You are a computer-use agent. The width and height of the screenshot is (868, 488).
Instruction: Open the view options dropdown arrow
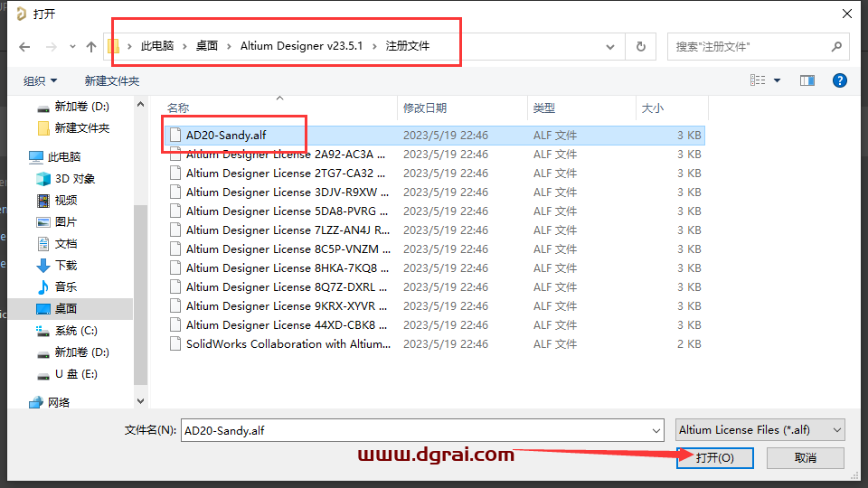(x=778, y=80)
